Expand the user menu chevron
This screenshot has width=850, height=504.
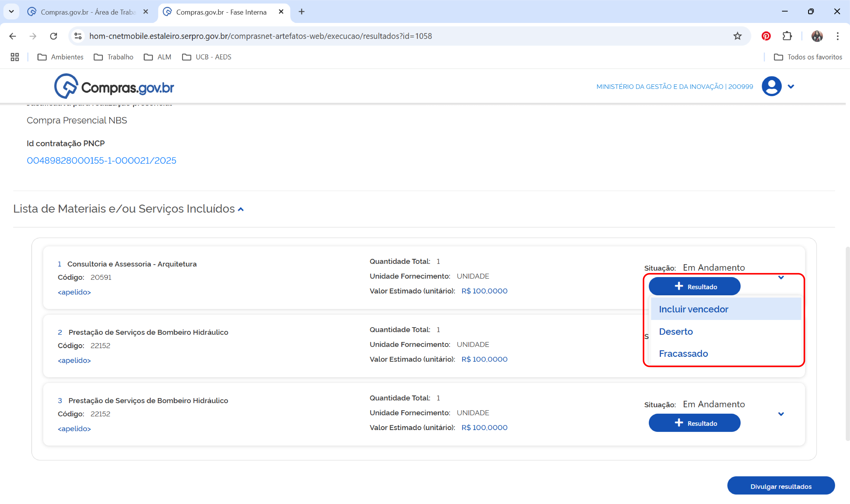coord(791,87)
